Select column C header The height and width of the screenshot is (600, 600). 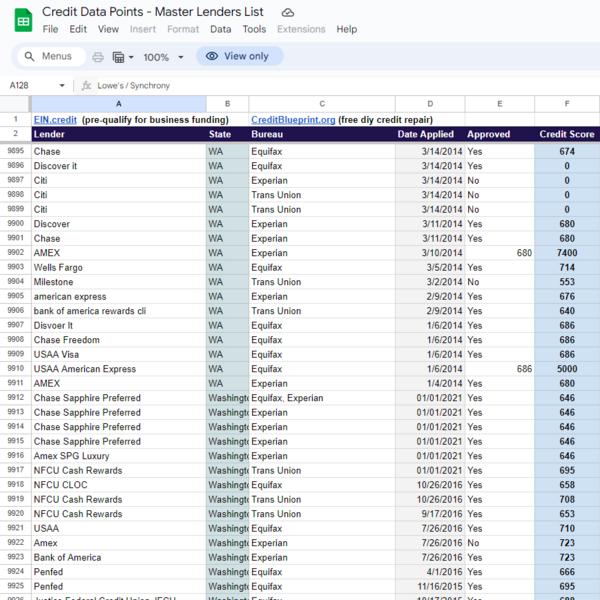(x=322, y=104)
